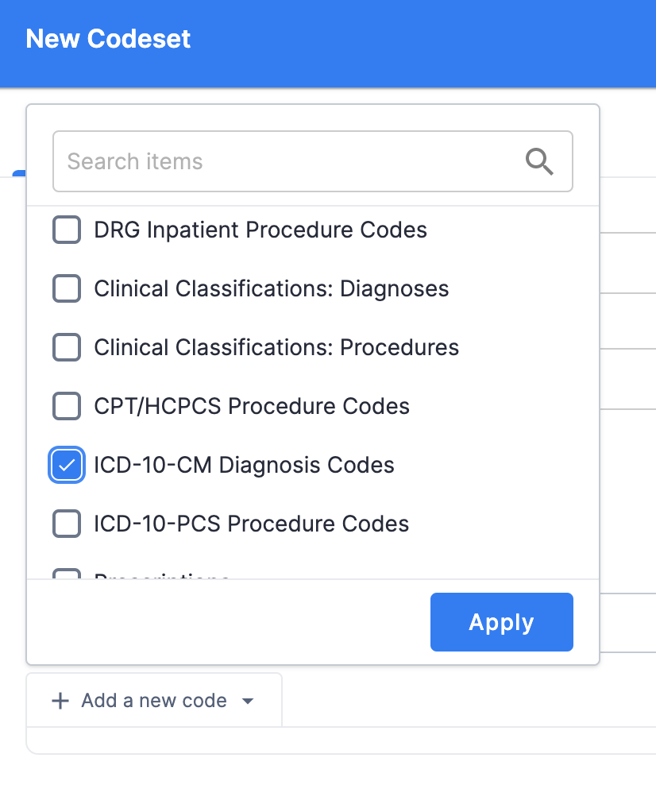Click the ICD-10-PCS Procedure Codes label
Viewport: 656px width, 812px height.
click(x=251, y=524)
